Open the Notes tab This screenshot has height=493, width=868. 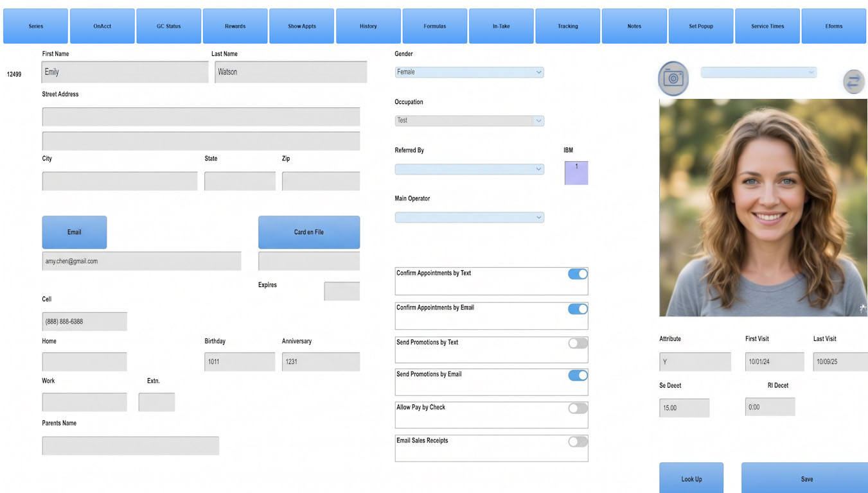point(634,26)
